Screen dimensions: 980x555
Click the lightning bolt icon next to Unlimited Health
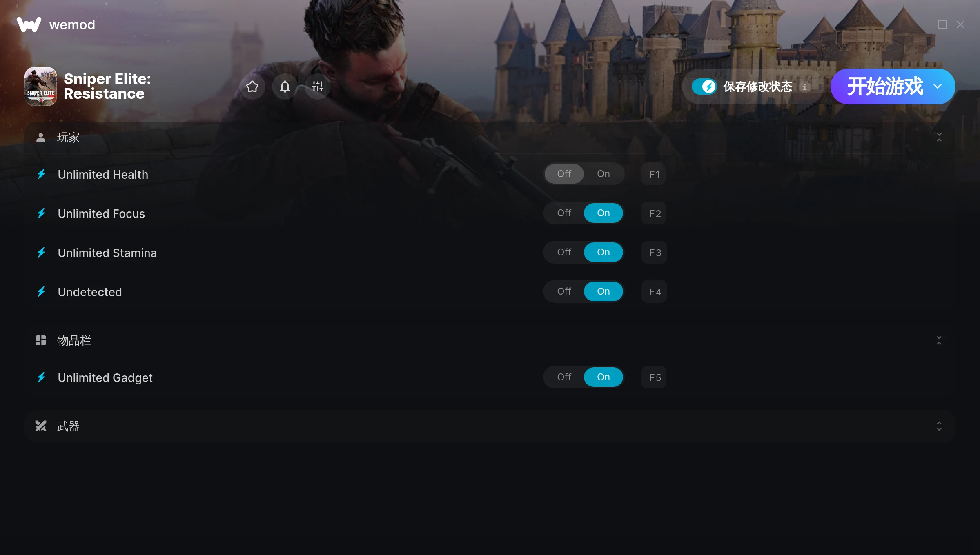[x=42, y=174]
